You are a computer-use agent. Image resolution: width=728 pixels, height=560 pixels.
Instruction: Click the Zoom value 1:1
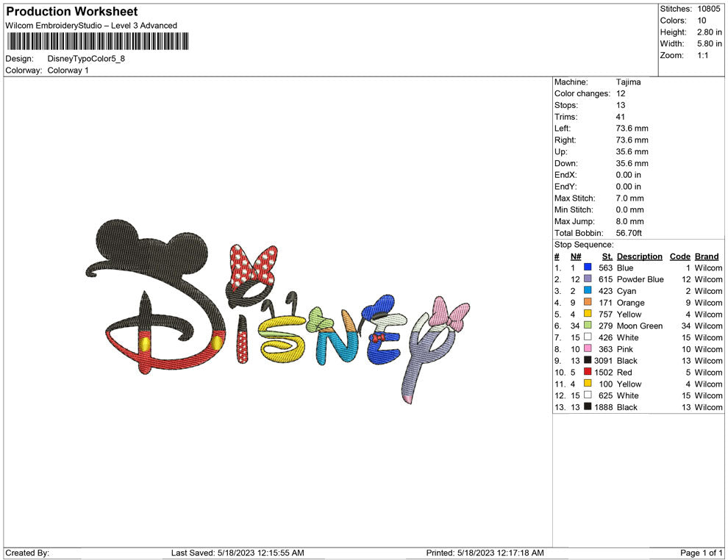(x=702, y=55)
